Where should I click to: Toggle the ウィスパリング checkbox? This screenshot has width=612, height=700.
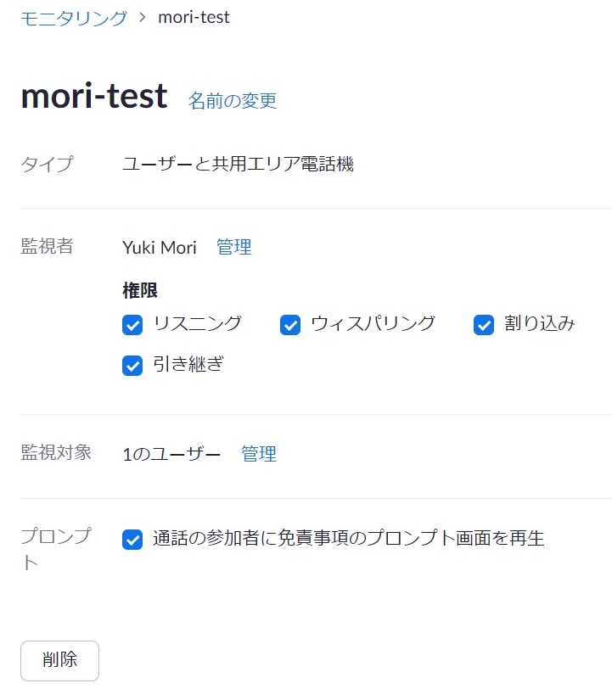click(x=290, y=324)
